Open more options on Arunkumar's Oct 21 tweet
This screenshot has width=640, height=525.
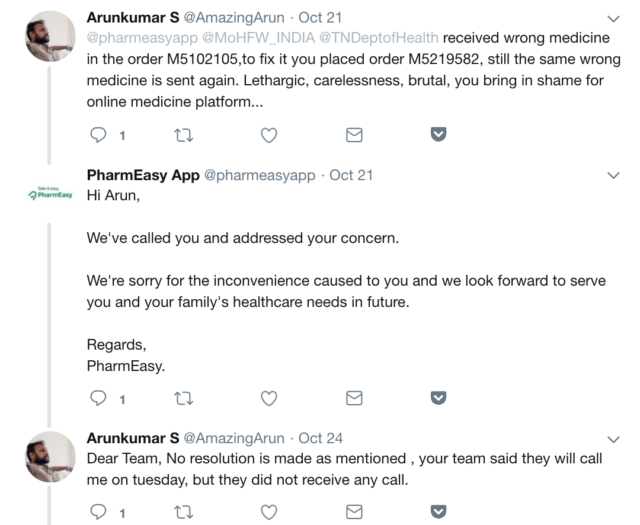[x=613, y=19]
